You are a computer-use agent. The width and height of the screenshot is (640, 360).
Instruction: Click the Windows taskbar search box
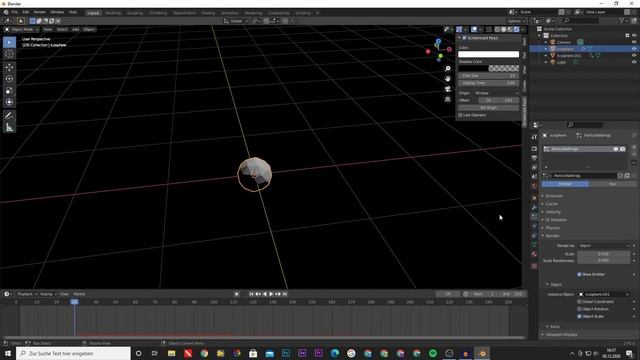[74, 353]
